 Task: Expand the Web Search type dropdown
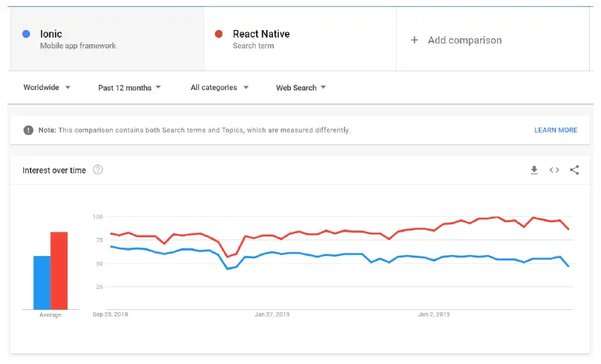coord(300,88)
